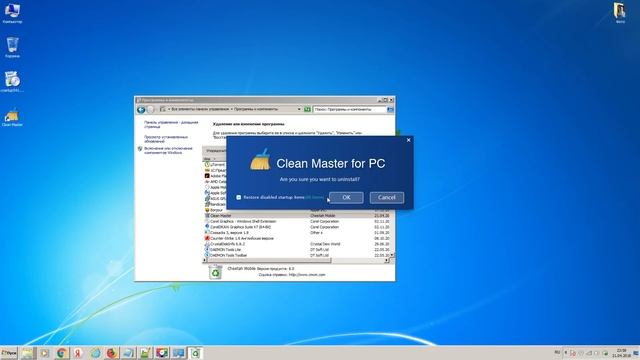Refresh the Programs and Features address bar
The width and height of the screenshot is (640, 360).
tap(307, 109)
